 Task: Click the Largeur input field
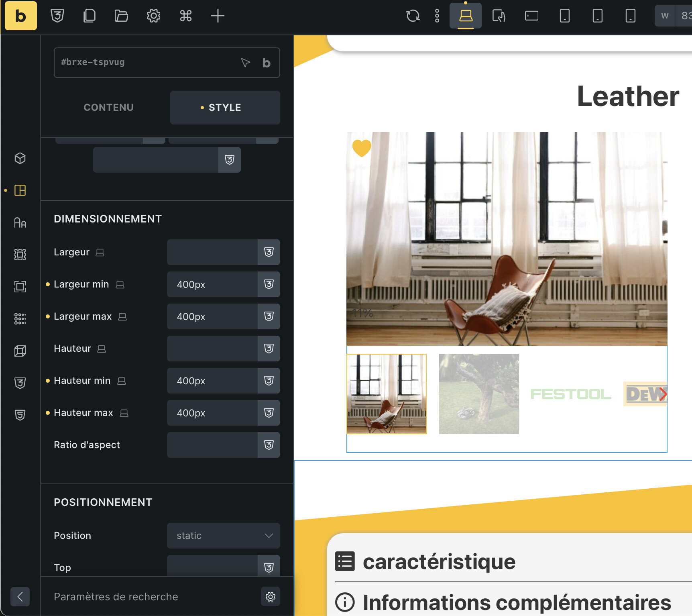[x=212, y=252]
